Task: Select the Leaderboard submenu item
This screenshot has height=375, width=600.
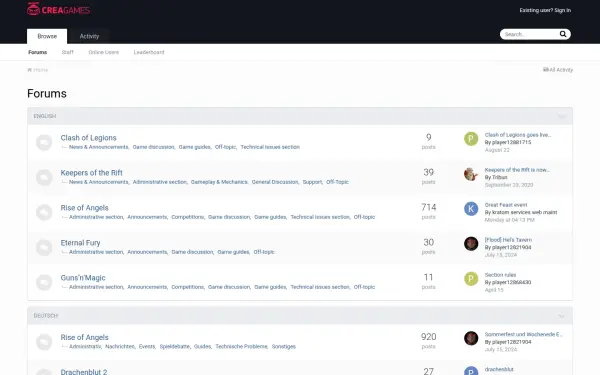Action: click(149, 52)
